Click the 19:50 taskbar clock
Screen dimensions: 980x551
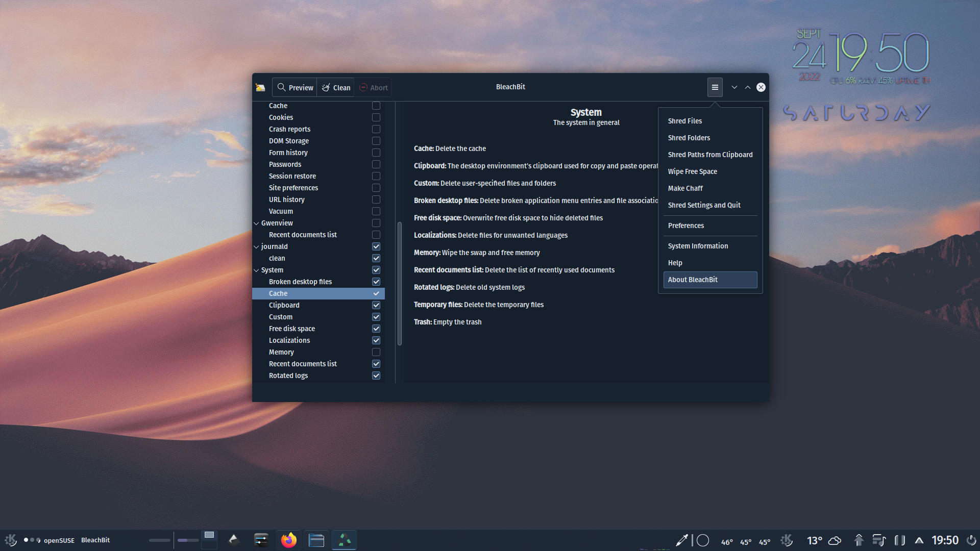click(945, 540)
